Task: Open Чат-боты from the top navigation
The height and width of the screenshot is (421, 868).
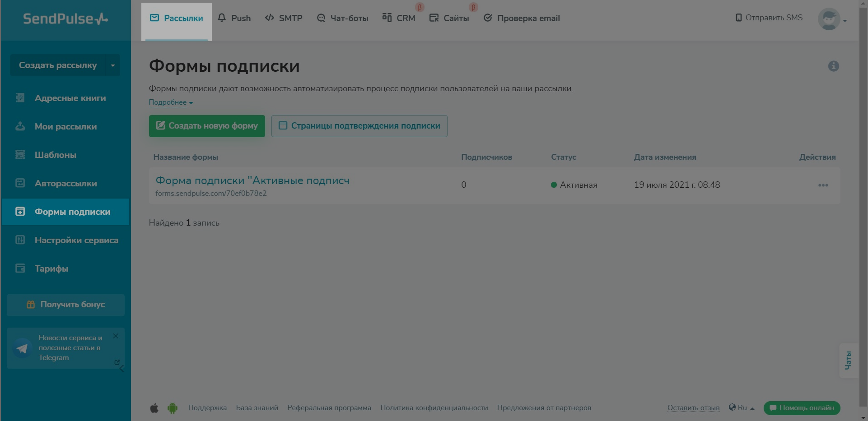Action: pyautogui.click(x=342, y=19)
